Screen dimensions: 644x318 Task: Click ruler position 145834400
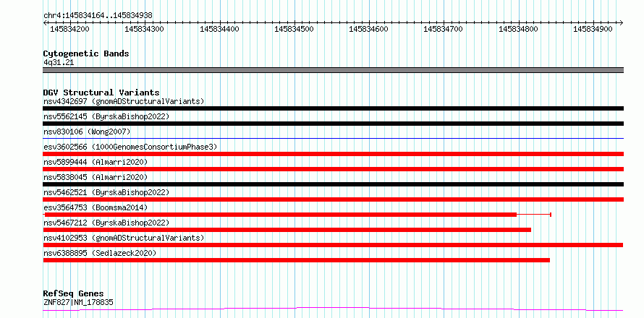coord(219,29)
